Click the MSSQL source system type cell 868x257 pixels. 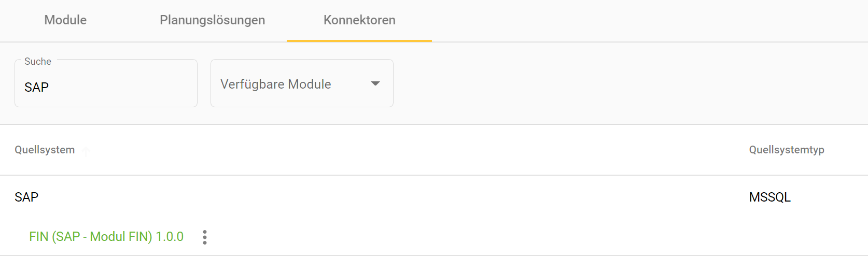pyautogui.click(x=769, y=197)
